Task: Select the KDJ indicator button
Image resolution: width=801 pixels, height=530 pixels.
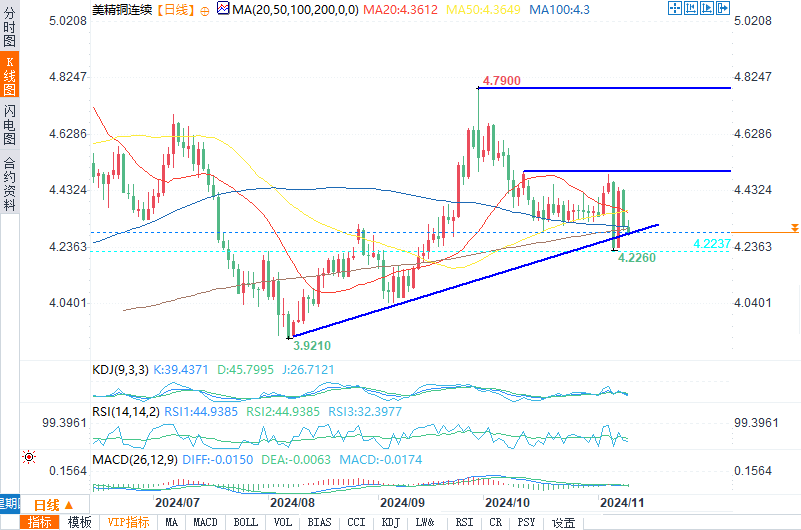Action: pyautogui.click(x=391, y=522)
